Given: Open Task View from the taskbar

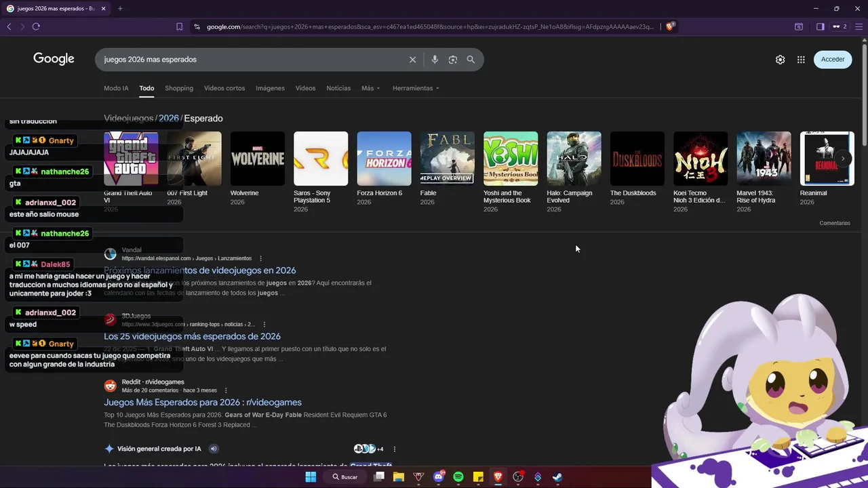Looking at the screenshot, I should tap(379, 477).
